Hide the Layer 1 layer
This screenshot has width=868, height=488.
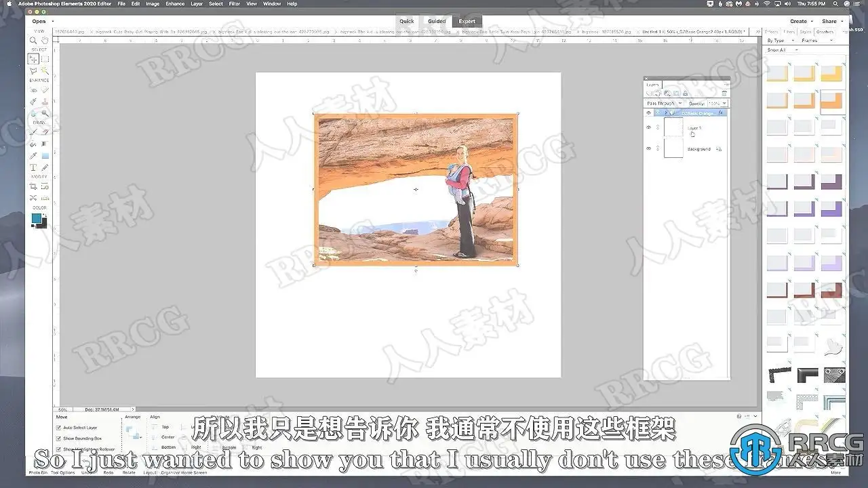(x=648, y=127)
